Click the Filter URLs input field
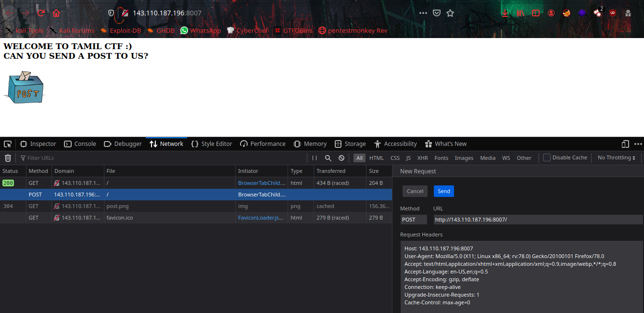Image resolution: width=644 pixels, height=313 pixels. point(159,158)
